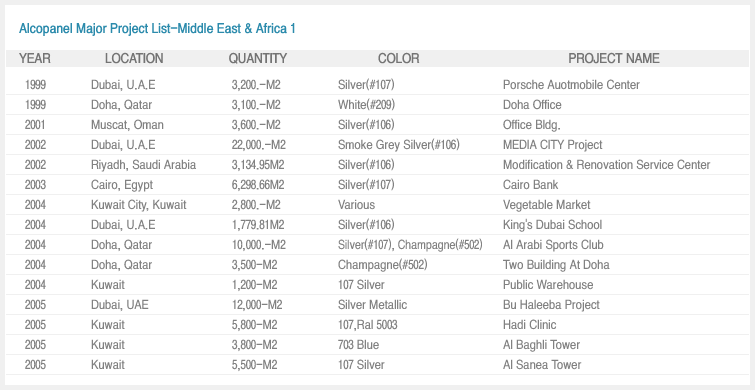Click the Bu Haleeba Project name

point(551,305)
